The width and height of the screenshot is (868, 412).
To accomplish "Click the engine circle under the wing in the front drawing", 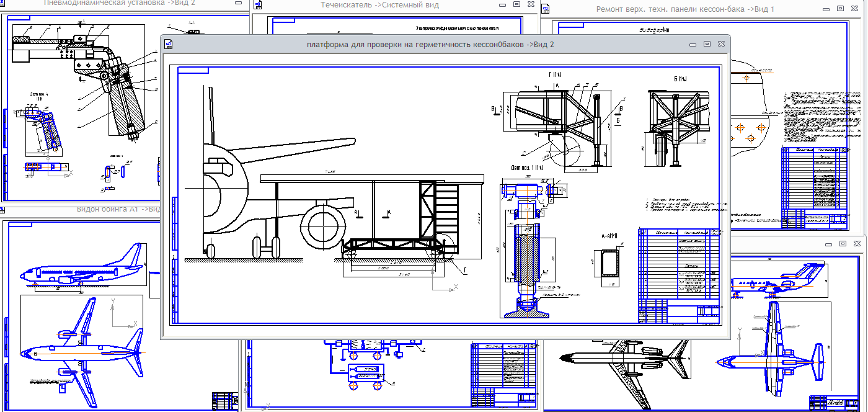I will coord(323,227).
